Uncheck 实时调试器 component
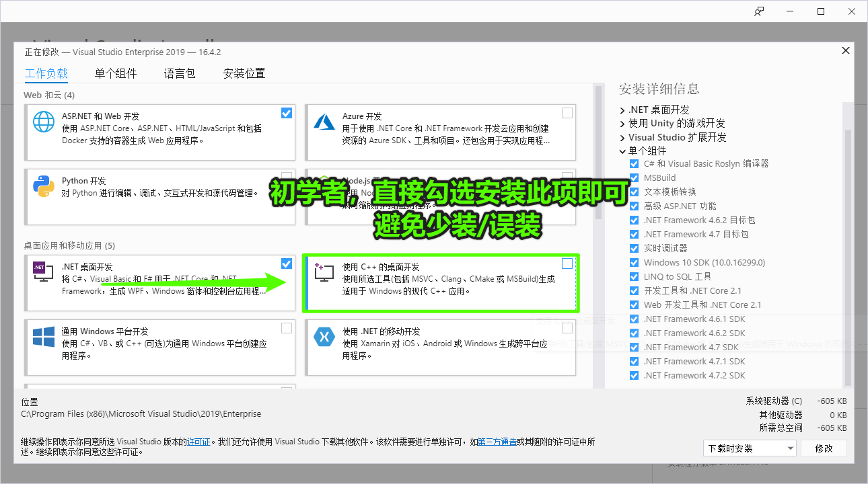The height and width of the screenshot is (484, 868). tap(634, 249)
